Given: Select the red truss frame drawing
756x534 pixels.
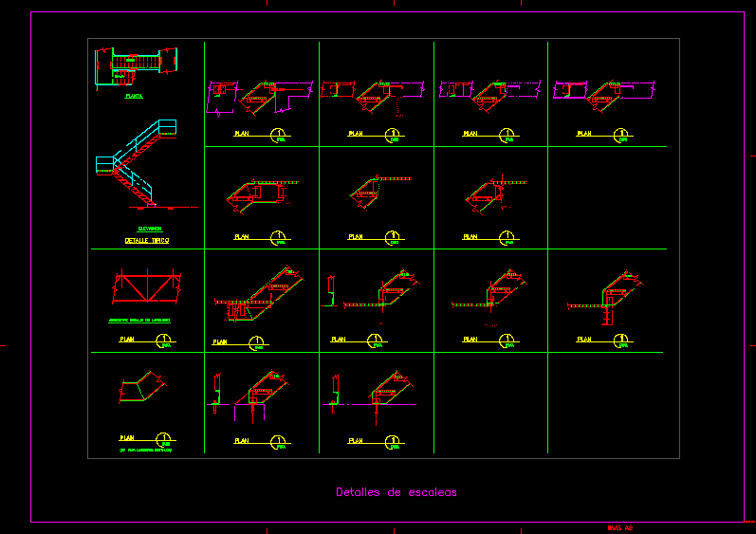Looking at the screenshot, I should [147, 285].
